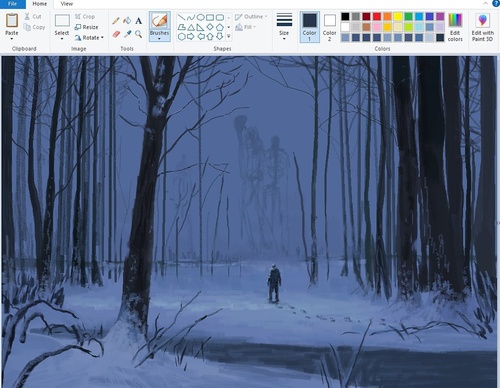Open Edit with Paint 3D
This screenshot has height=388, width=500.
pos(482,27)
